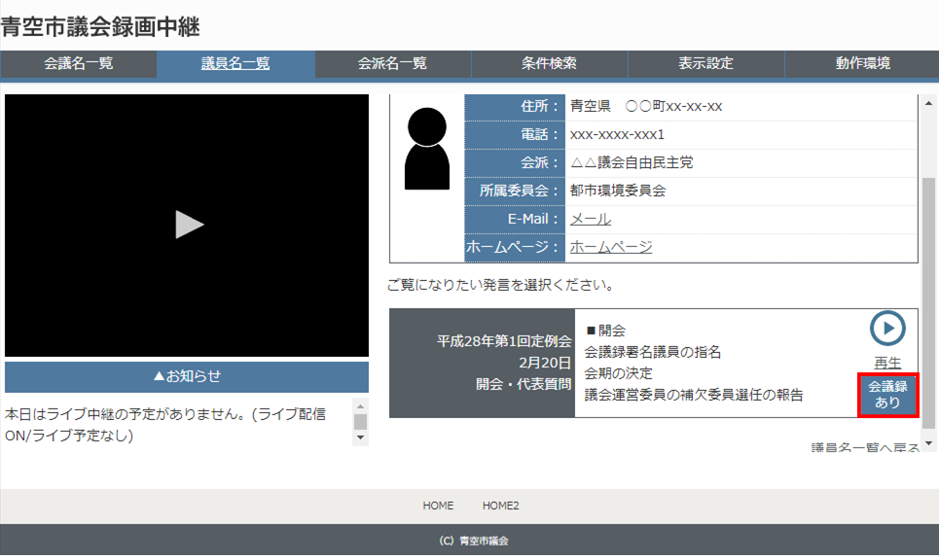Screen dimensions: 939x560
Task: Collapse the お知らせ panel
Action: click(187, 377)
